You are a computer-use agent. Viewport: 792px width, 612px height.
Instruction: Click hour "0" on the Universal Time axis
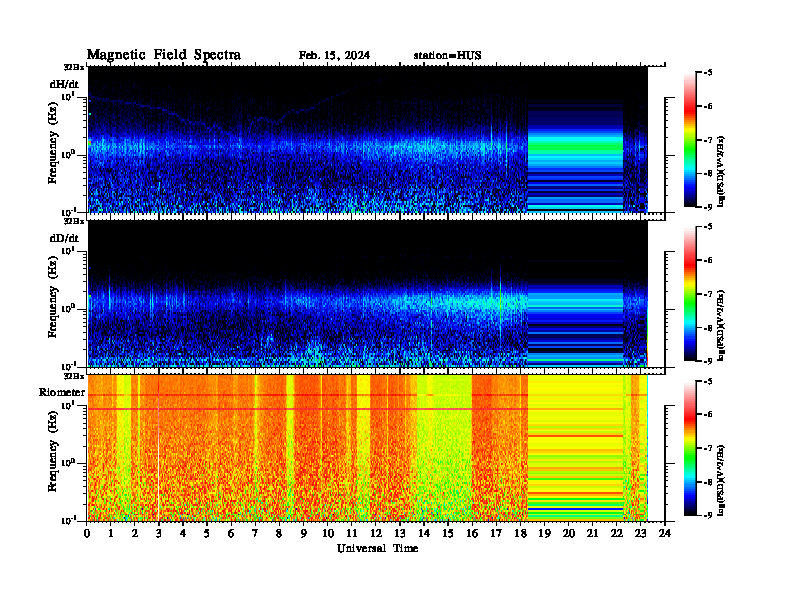pos(87,533)
